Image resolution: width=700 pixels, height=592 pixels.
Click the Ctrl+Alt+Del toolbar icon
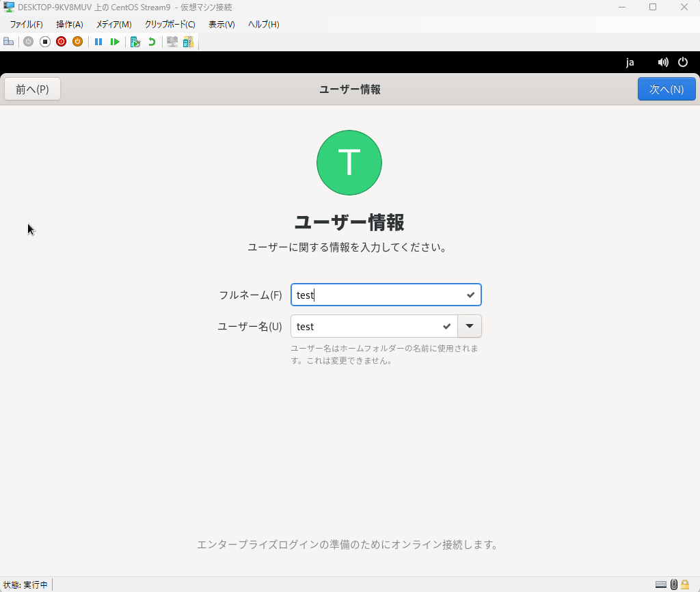pos(8,42)
